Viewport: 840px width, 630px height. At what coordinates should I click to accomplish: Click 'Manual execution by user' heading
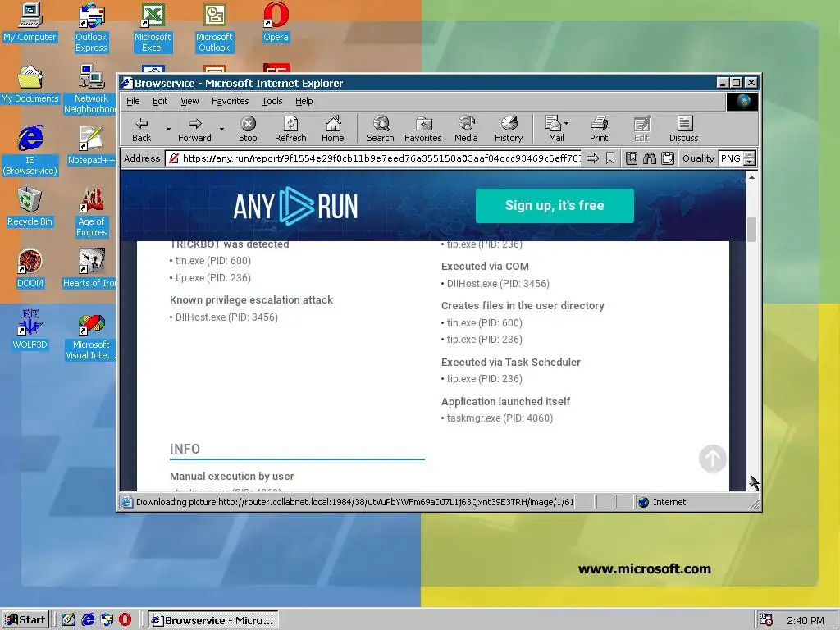click(x=231, y=477)
